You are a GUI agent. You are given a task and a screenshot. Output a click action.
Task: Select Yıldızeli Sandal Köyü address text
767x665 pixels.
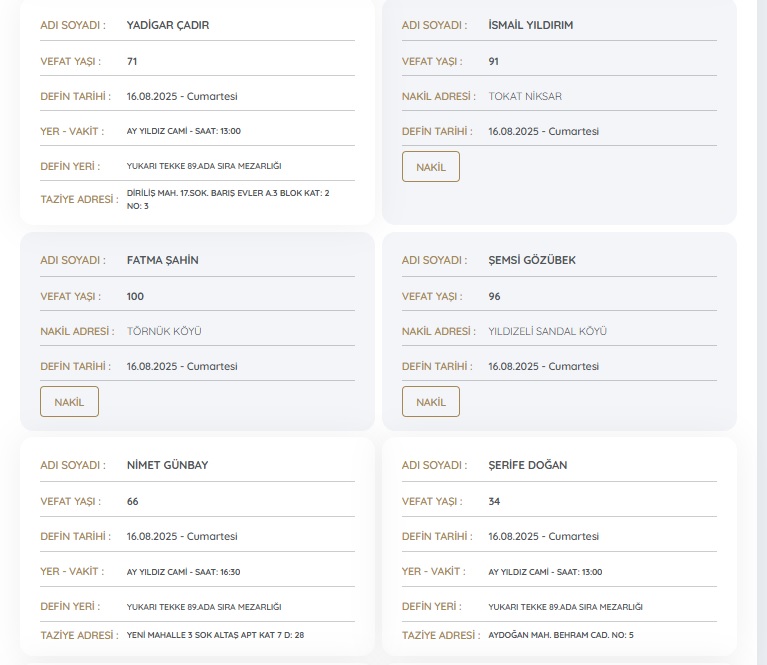coord(547,331)
